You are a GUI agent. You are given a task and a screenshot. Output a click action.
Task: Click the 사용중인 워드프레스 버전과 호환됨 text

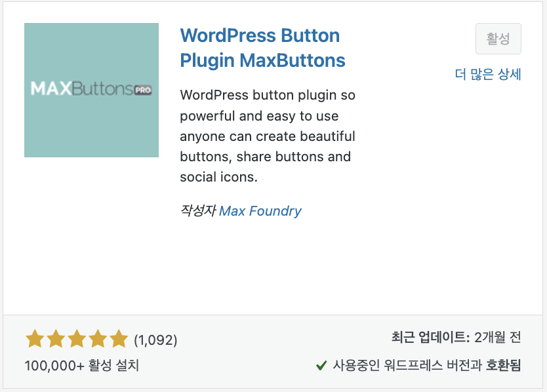click(426, 366)
